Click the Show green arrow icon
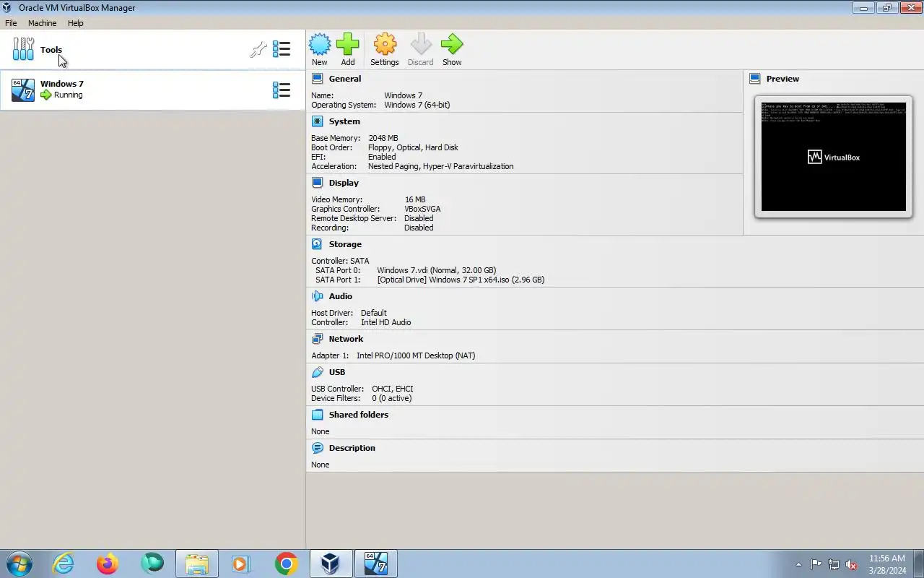The image size is (924, 578). pos(452,45)
